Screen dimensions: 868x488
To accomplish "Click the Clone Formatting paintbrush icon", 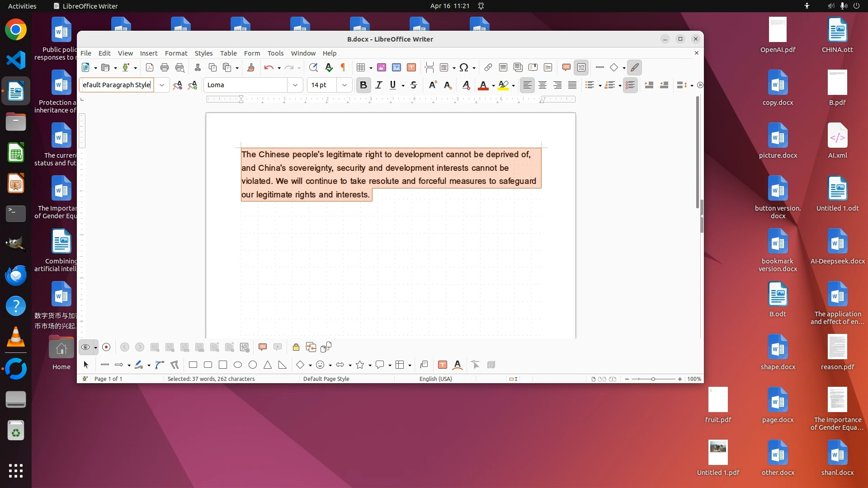I will [251, 68].
